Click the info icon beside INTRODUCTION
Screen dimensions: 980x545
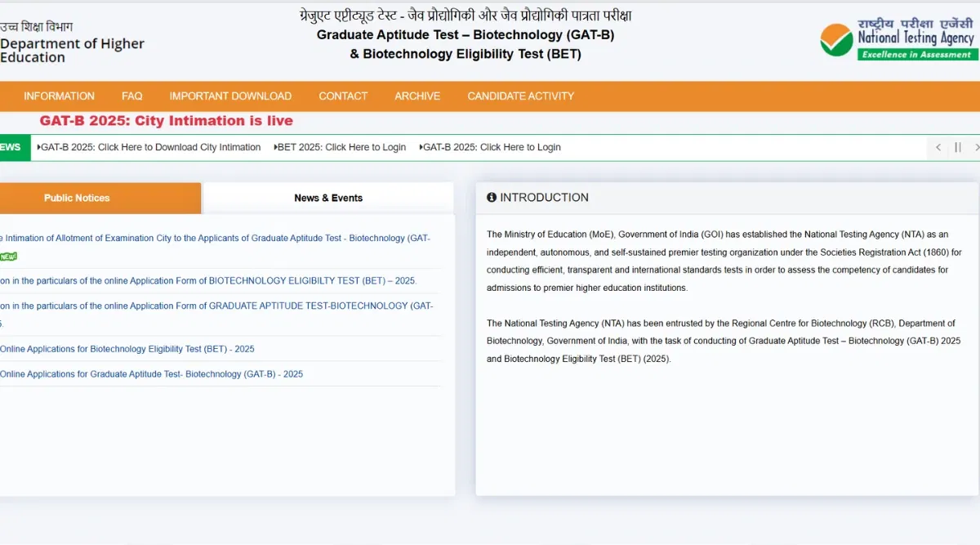tap(492, 198)
